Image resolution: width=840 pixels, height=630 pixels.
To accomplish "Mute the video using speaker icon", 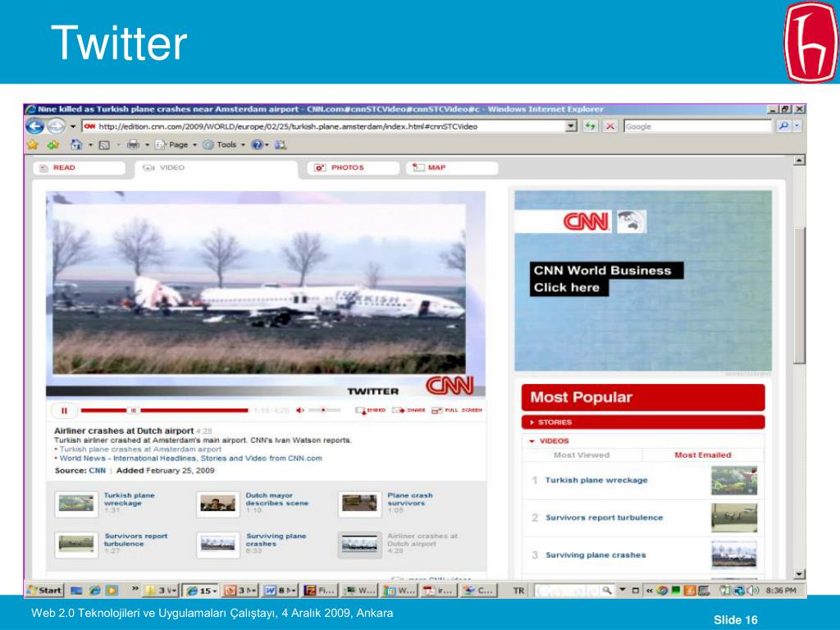I will click(300, 410).
